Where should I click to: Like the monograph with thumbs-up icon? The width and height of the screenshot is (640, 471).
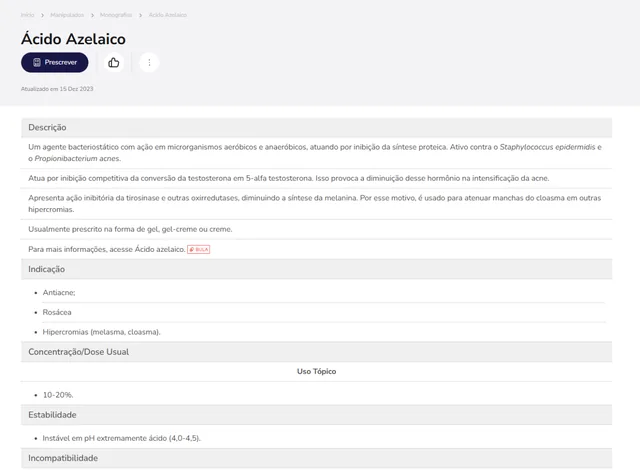pyautogui.click(x=113, y=62)
